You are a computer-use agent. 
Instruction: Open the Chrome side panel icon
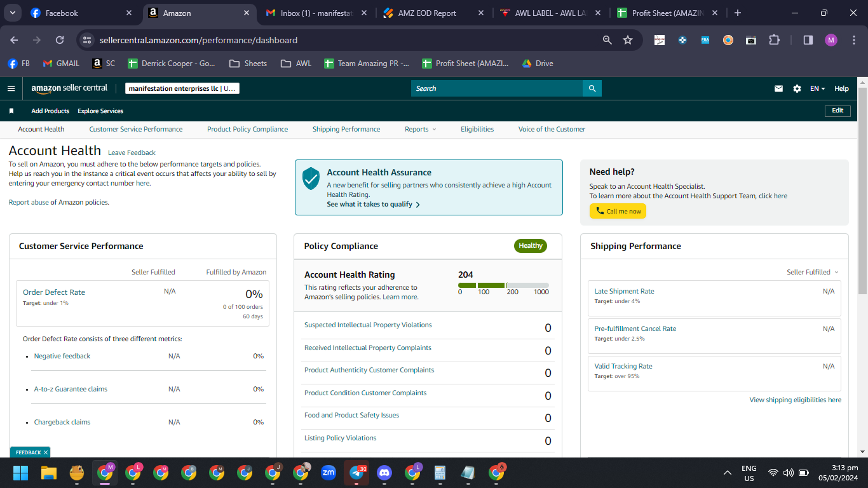(x=808, y=40)
